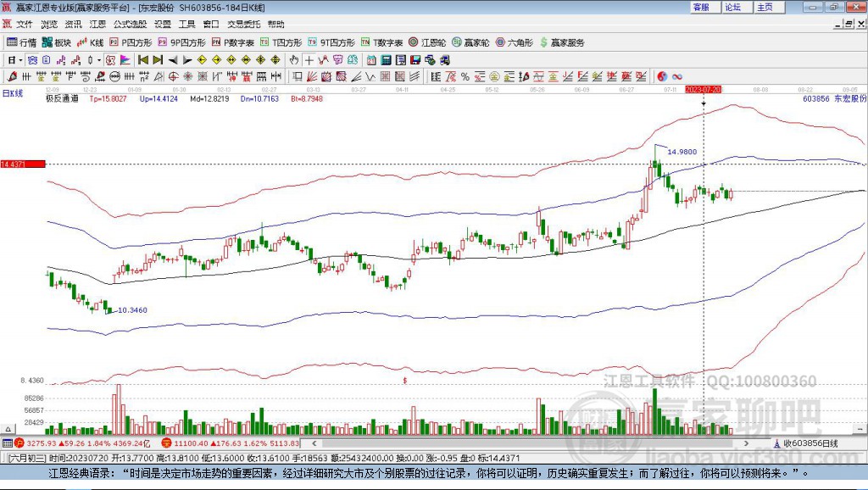Select the hand pan tool
Screen dimensions: 868x490
coord(294,60)
